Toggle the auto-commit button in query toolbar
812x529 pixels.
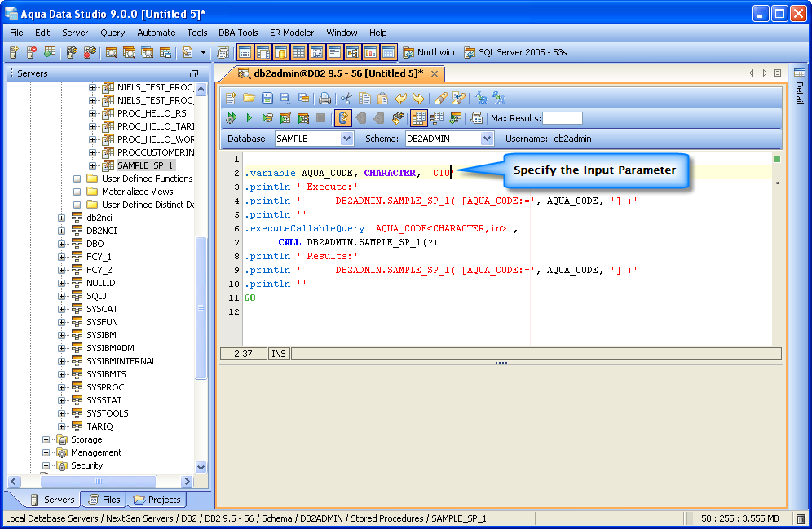(343, 118)
